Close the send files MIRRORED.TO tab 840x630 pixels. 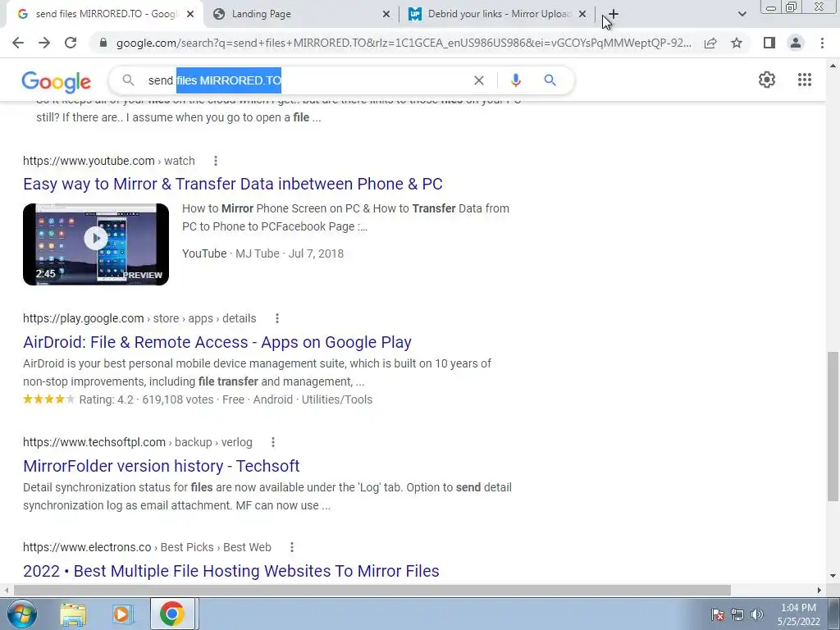(190, 15)
